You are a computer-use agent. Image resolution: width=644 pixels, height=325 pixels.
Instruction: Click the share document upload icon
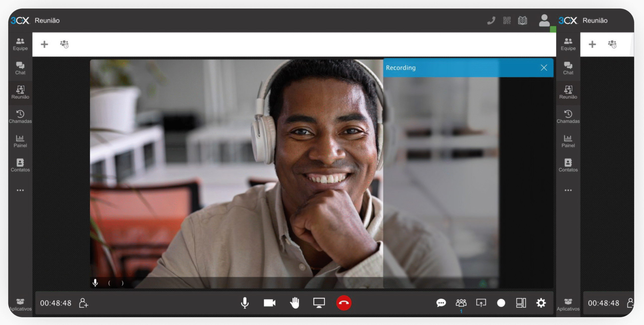pyautogui.click(x=481, y=303)
